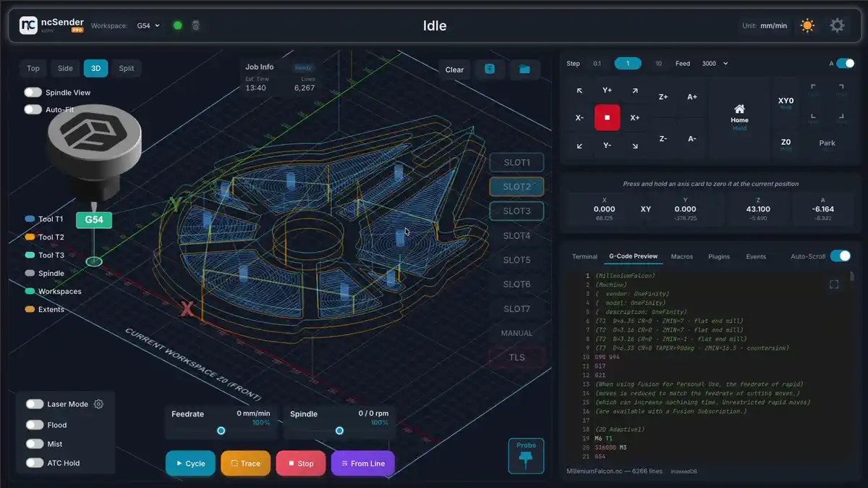Enable the Spindle View toggle
This screenshot has width=868, height=488.
point(33,93)
